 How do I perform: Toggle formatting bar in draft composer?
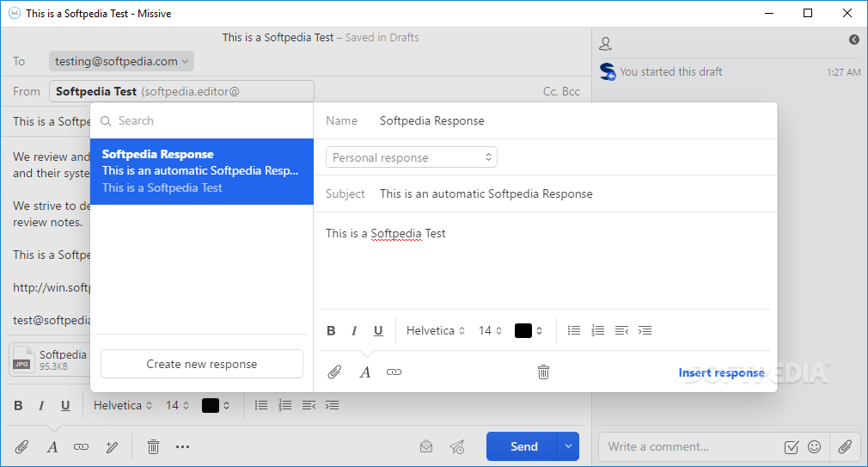52,446
